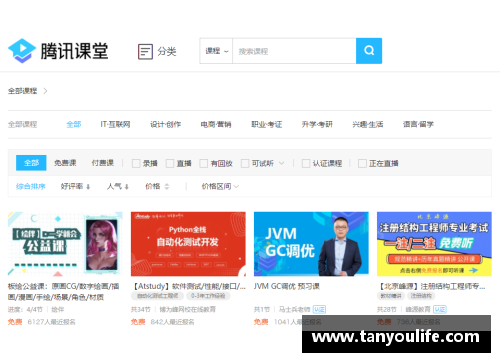Open the Python全栈 自动化测试开发 thumbnail

click(188, 244)
